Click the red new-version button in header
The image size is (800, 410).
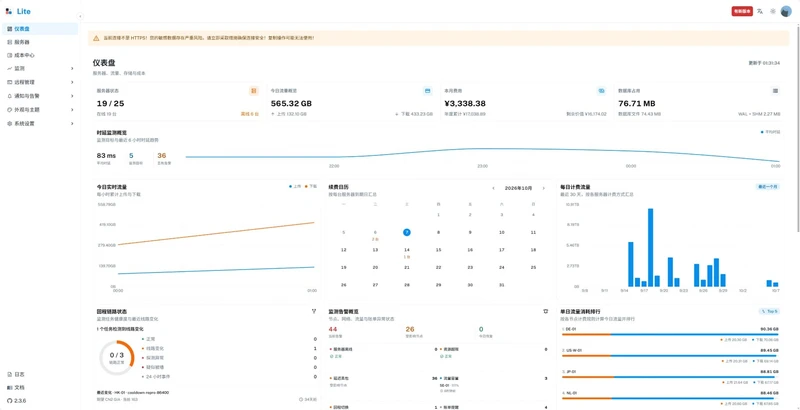[742, 11]
